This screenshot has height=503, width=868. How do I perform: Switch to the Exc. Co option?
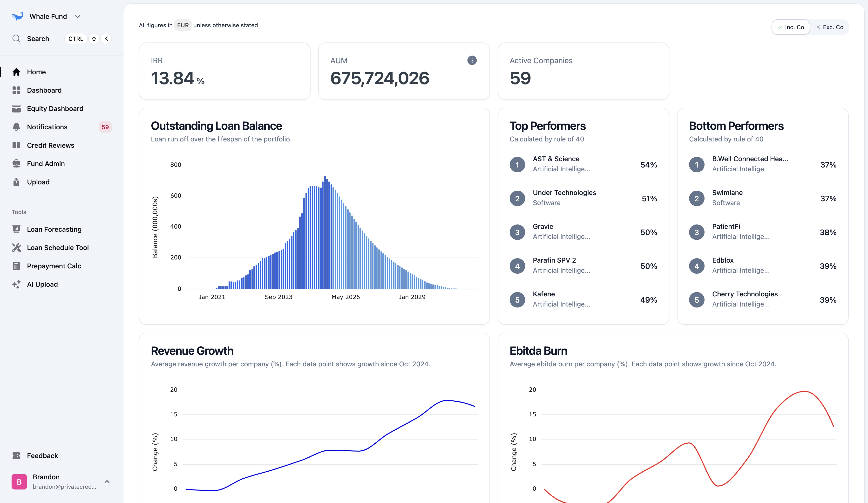pos(829,27)
